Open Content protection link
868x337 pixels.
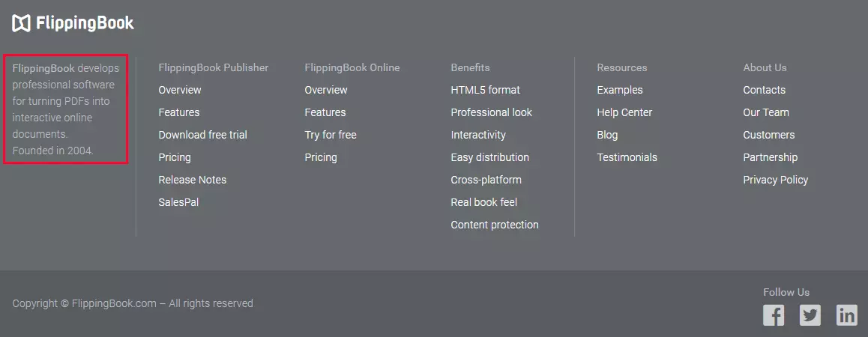(x=494, y=225)
